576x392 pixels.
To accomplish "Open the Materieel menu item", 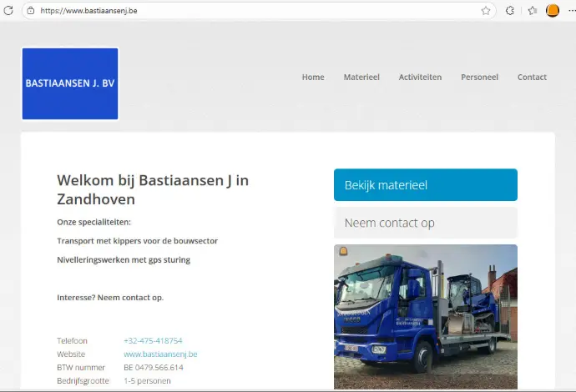I will click(x=361, y=78).
